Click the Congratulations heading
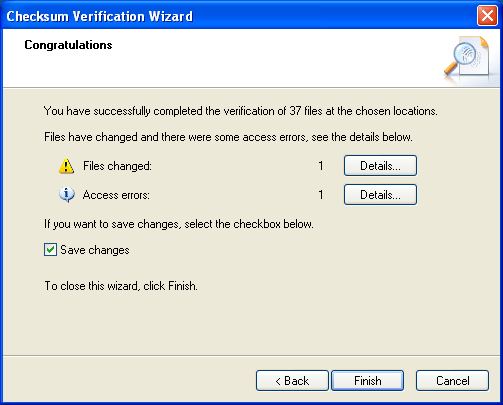503x405 pixels. [68, 45]
